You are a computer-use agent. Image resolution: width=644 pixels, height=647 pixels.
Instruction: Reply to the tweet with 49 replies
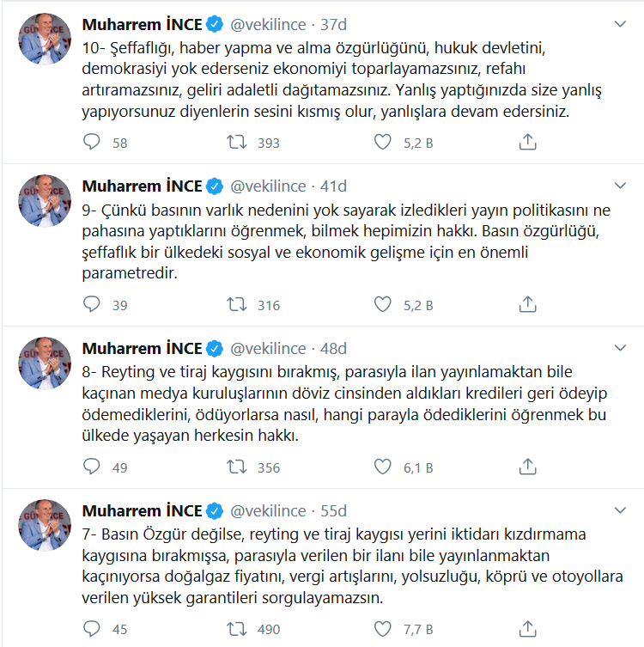click(92, 467)
